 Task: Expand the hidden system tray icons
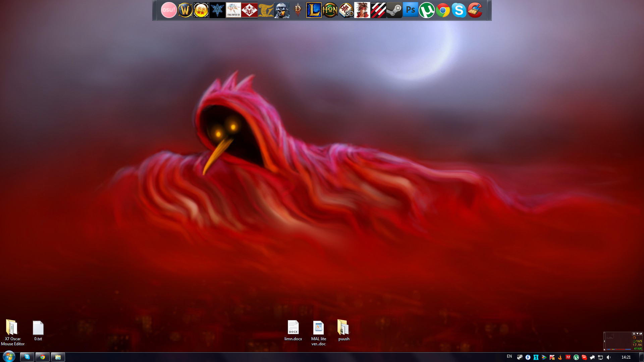click(592, 357)
